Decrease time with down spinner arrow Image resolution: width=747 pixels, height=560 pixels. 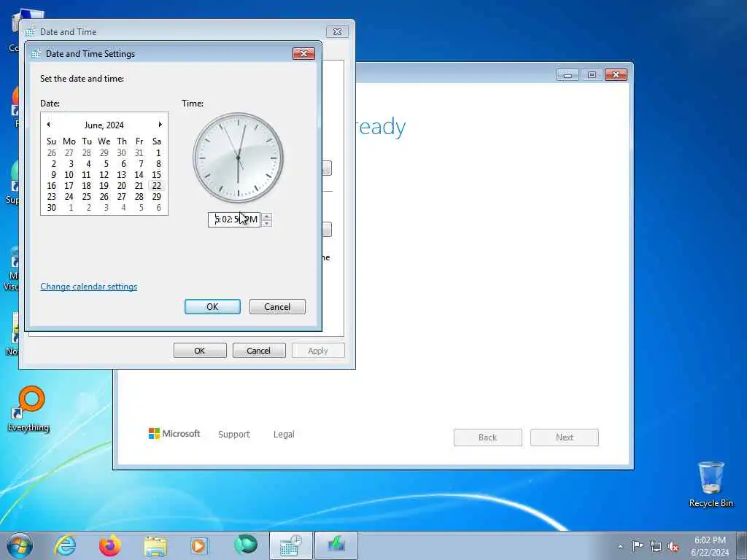(x=267, y=223)
